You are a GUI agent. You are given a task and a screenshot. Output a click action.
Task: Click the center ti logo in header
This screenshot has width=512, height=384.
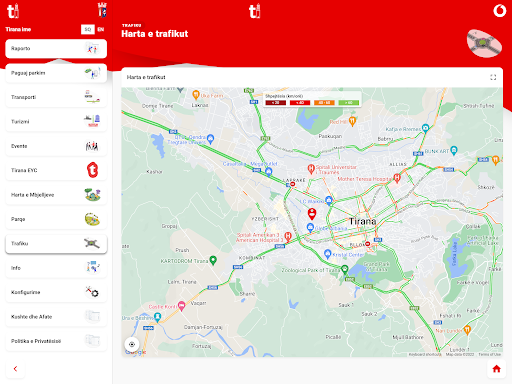[x=255, y=11]
